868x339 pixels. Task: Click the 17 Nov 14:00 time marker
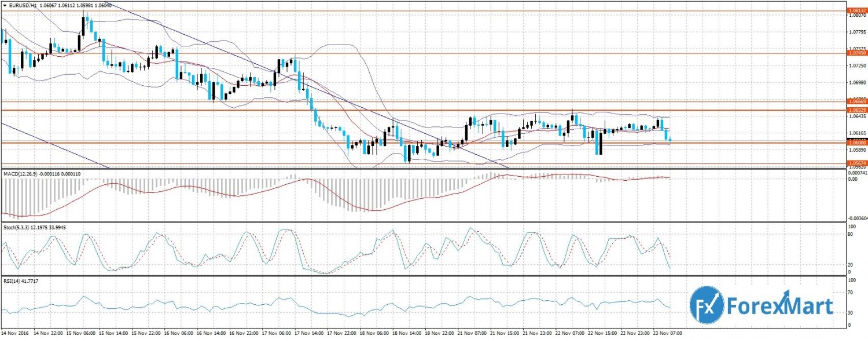(x=310, y=334)
